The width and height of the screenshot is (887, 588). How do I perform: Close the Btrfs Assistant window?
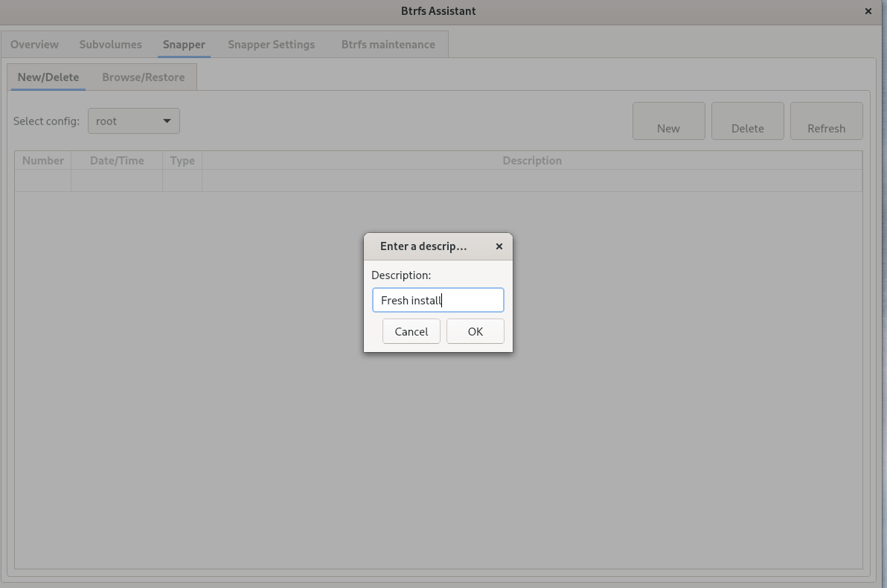tap(868, 10)
